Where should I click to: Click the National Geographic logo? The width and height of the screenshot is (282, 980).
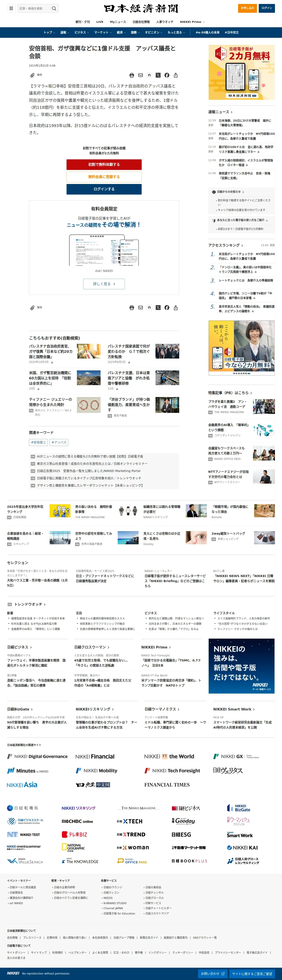click(73, 847)
